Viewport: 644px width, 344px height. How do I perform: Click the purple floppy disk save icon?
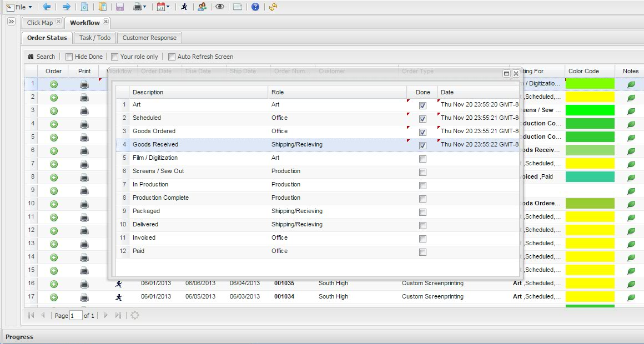120,7
